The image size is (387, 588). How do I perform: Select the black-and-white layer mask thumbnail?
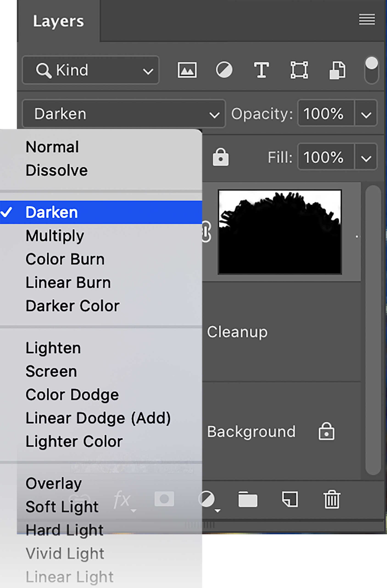(280, 232)
